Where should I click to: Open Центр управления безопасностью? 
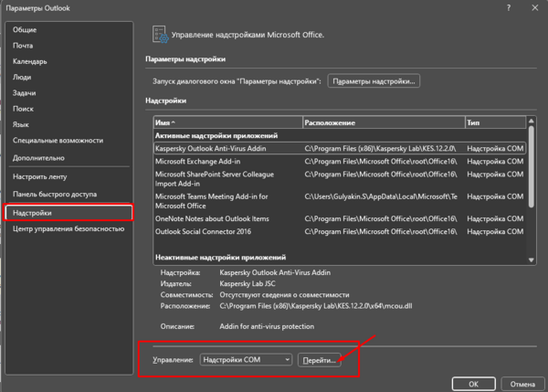[x=68, y=228]
